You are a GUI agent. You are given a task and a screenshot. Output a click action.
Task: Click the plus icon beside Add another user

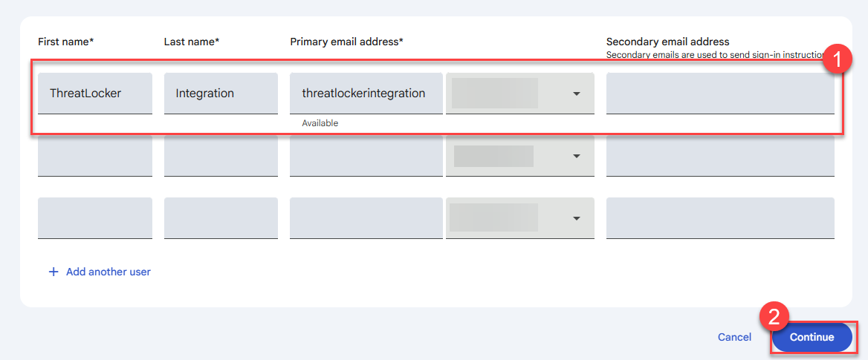point(54,272)
